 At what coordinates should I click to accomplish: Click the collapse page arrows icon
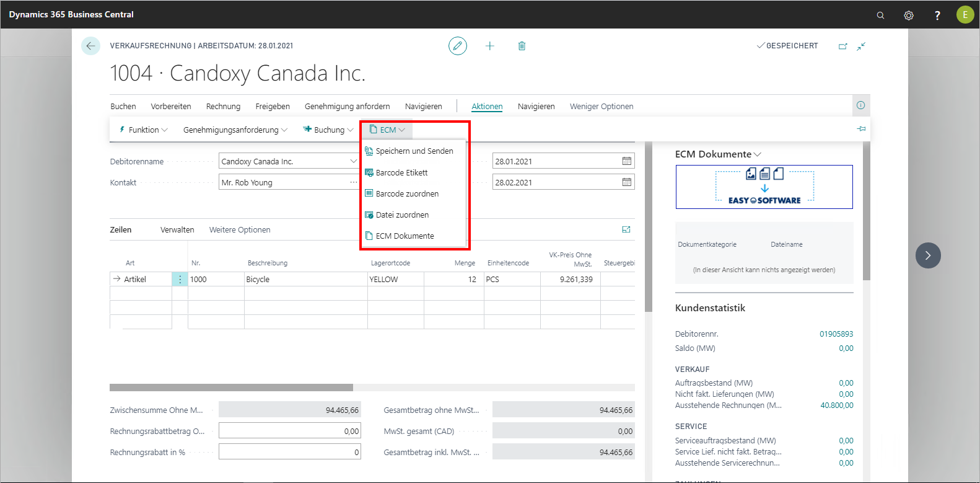click(861, 46)
